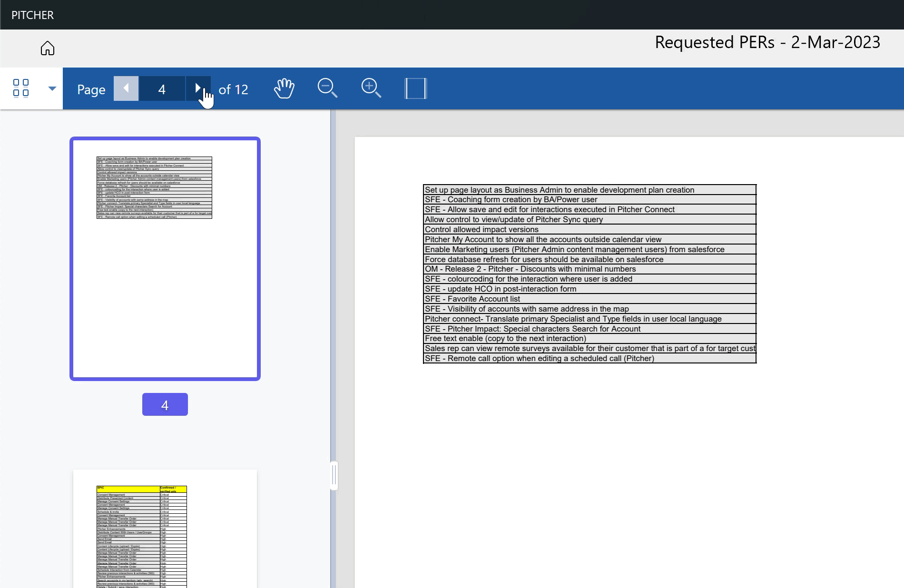Screen dimensions: 904x588
Task: Go to the previous page arrow
Action: click(x=126, y=88)
